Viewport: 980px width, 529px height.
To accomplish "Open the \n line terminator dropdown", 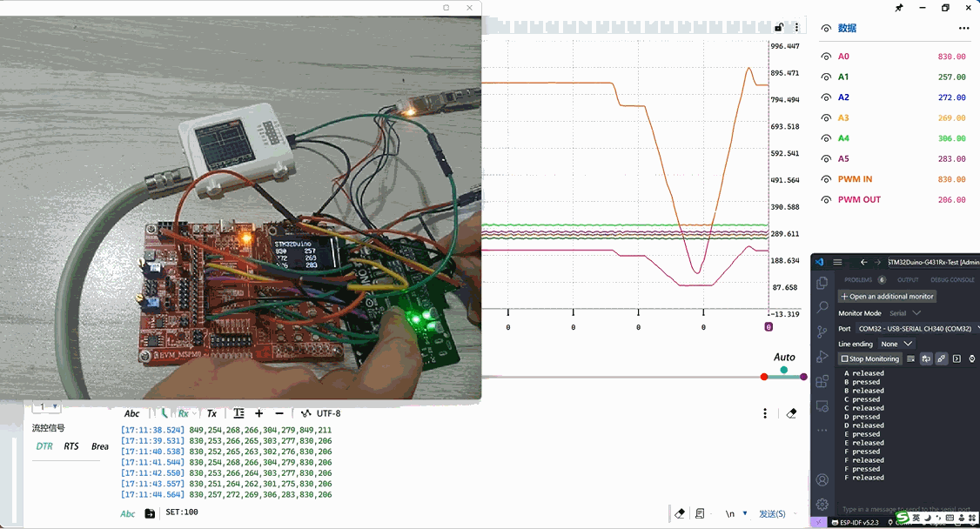I will click(x=736, y=513).
